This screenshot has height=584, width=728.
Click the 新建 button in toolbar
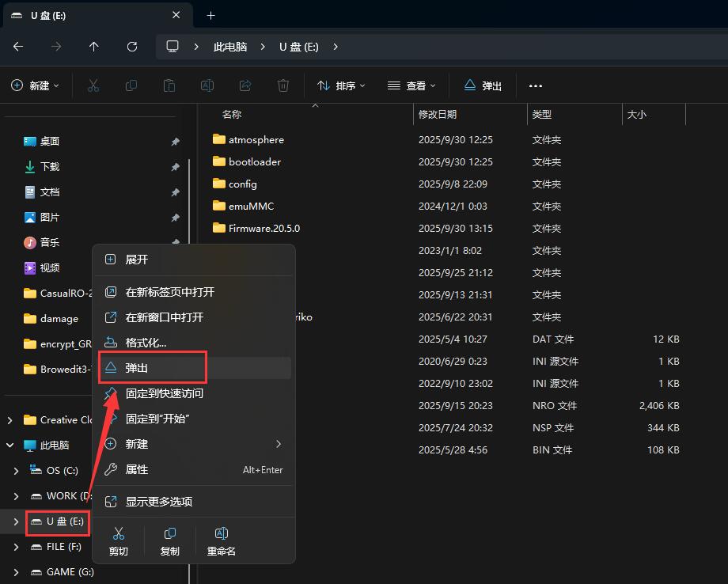(x=35, y=85)
